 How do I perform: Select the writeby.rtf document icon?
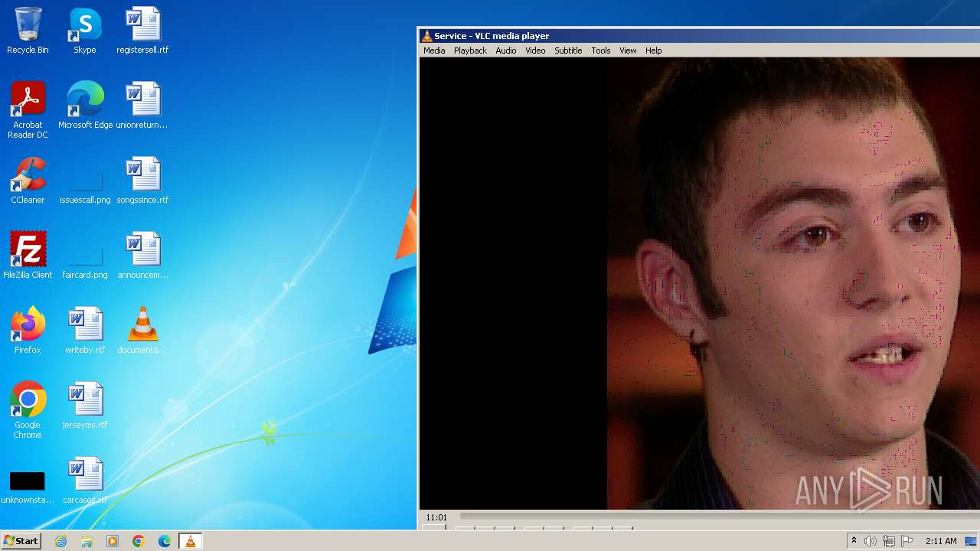point(85,331)
